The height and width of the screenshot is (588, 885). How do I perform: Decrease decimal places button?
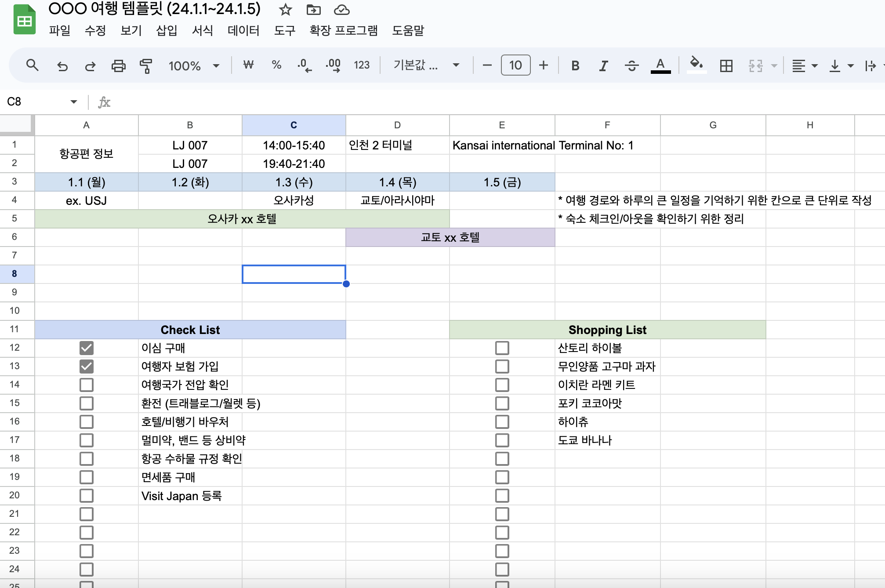click(x=304, y=66)
